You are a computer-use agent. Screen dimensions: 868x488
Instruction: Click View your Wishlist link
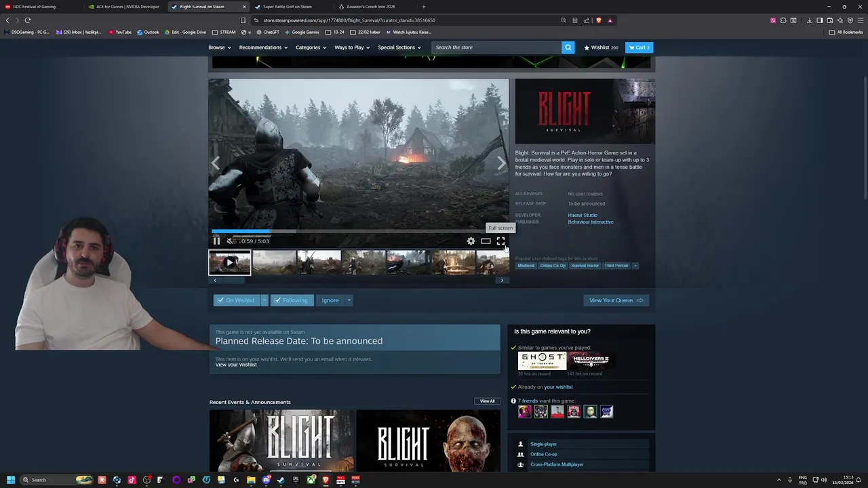click(236, 365)
